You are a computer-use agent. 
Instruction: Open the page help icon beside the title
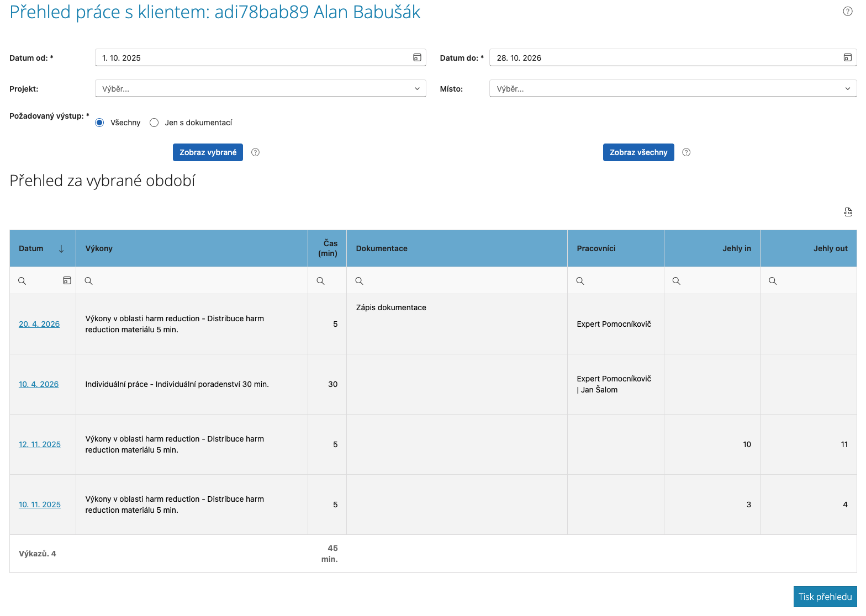(848, 12)
